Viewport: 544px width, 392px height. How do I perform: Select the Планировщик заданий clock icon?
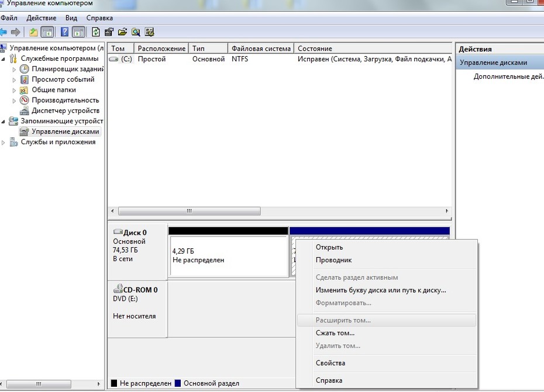[25, 69]
